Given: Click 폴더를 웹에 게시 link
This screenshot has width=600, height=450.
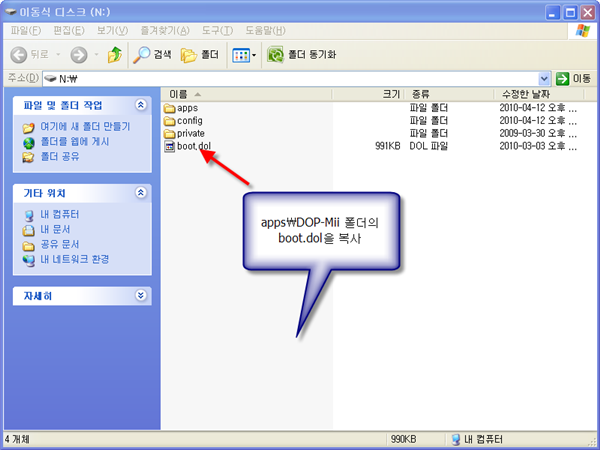Looking at the screenshot, I should point(75,142).
